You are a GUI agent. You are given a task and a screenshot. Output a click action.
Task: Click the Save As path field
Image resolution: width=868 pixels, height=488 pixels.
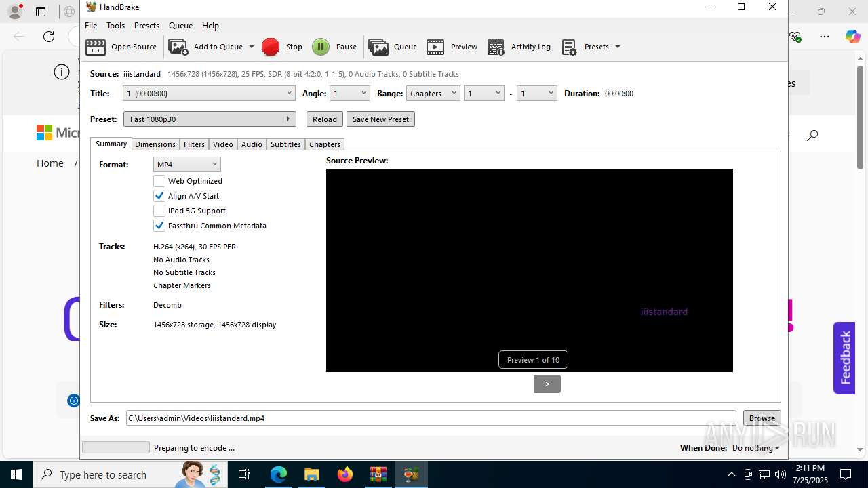[431, 418]
